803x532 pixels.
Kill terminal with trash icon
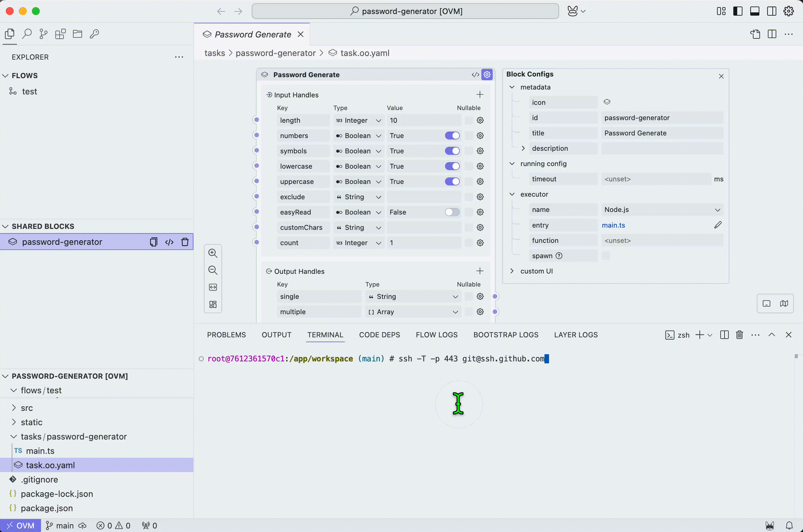pos(740,335)
